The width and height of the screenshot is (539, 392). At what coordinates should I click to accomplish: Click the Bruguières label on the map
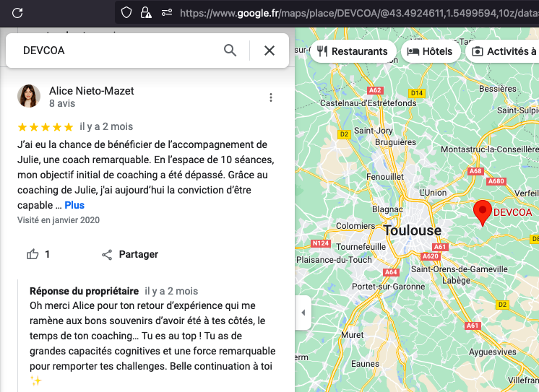click(x=395, y=142)
